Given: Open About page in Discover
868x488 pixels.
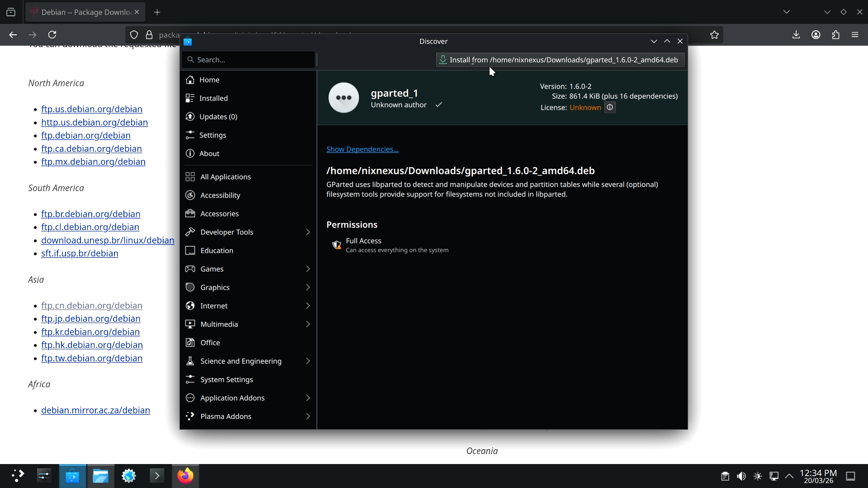Looking at the screenshot, I should tap(248, 154).
